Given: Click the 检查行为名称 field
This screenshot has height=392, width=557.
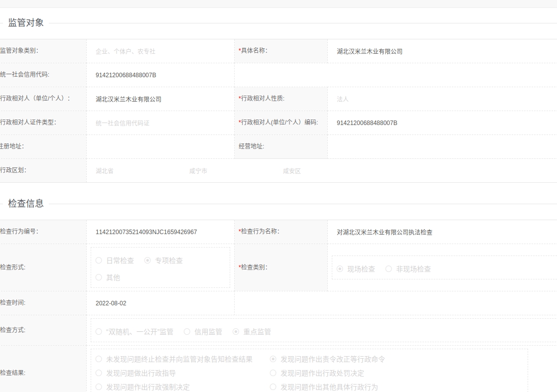Looking at the screenshot, I should click(x=442, y=232).
